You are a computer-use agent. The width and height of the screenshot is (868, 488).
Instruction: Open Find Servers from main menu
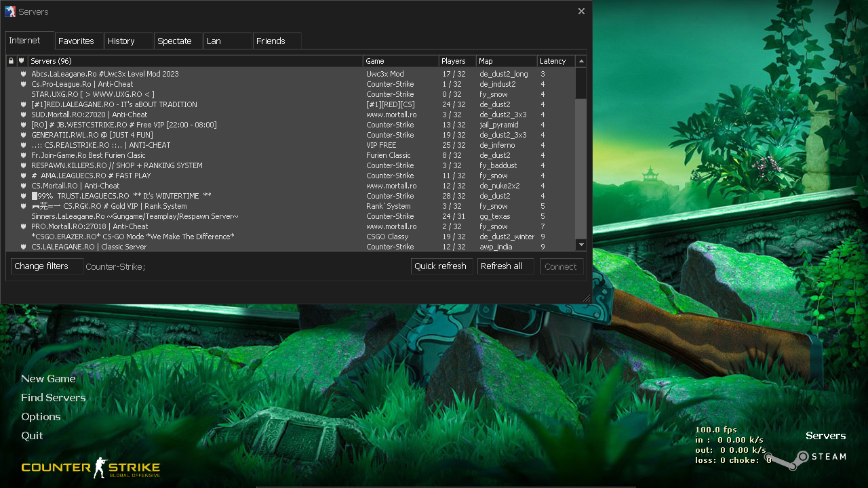tap(53, 398)
